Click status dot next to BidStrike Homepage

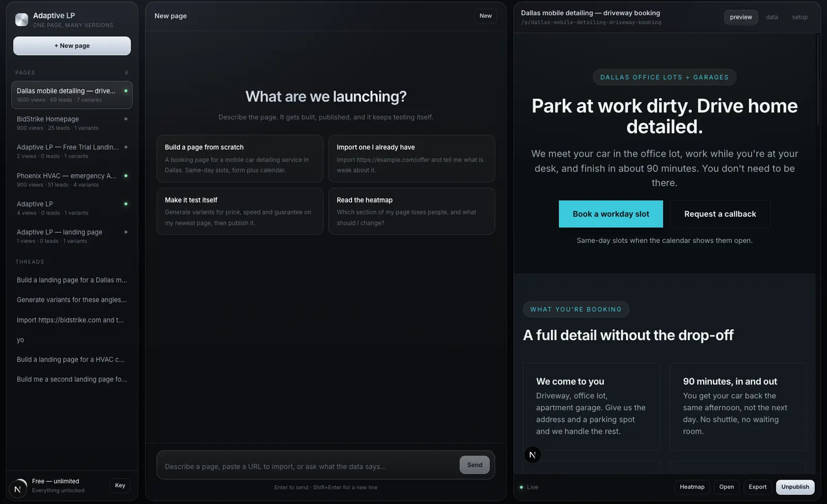126,119
